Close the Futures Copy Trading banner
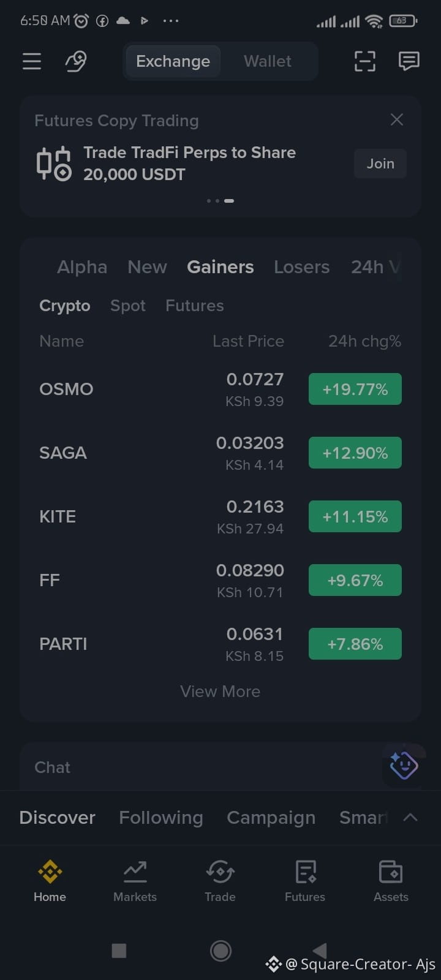The height and width of the screenshot is (980, 441). coord(397,119)
